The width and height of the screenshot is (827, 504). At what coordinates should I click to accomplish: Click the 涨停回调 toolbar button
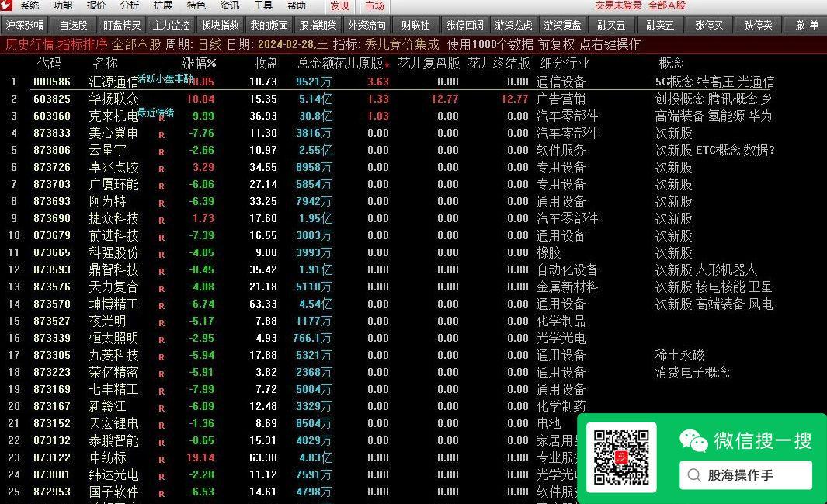(464, 25)
